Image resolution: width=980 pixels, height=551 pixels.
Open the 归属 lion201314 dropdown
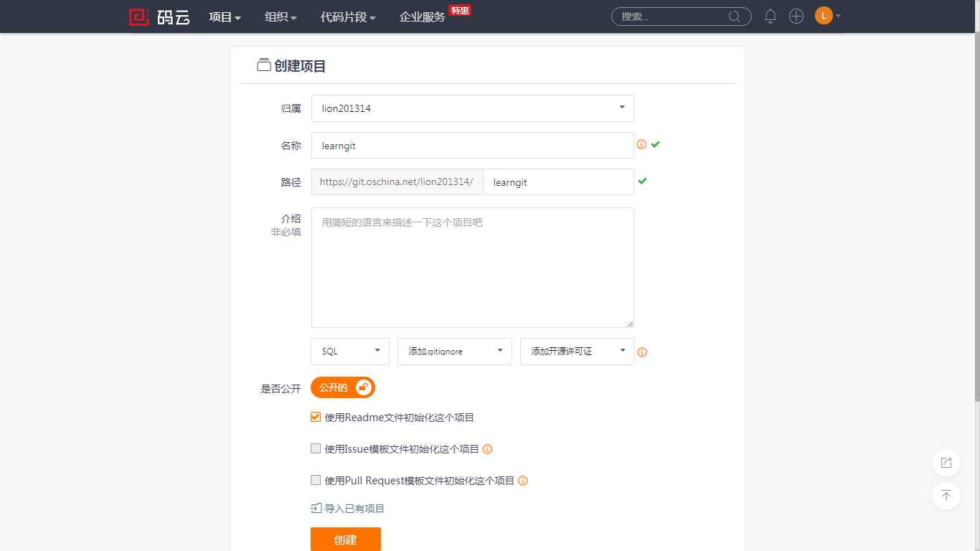point(473,108)
